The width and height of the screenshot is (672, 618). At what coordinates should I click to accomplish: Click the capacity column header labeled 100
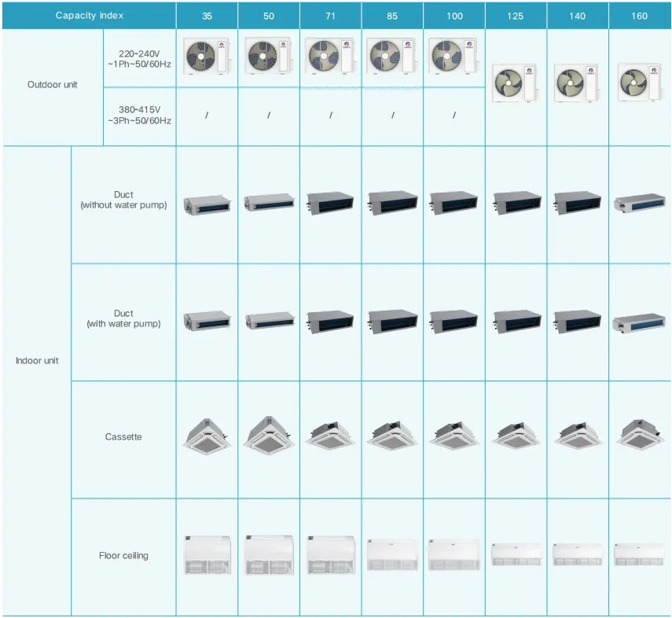coord(454,15)
